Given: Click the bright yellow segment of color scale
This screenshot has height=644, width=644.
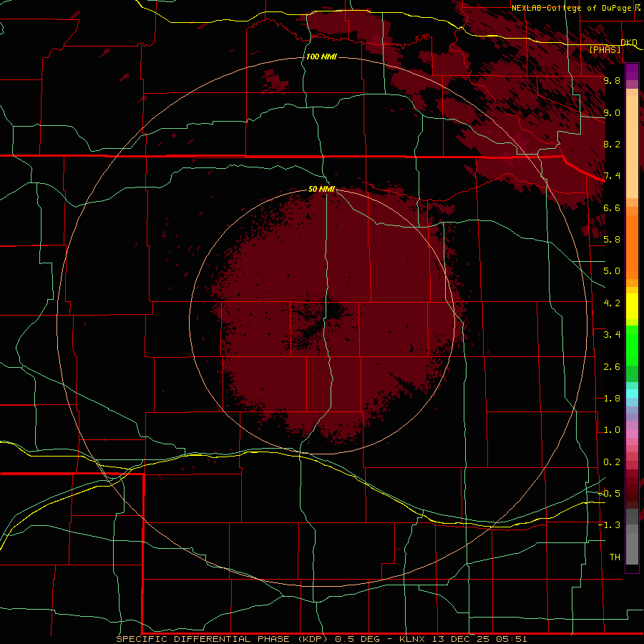Looking at the screenshot, I should (x=632, y=306).
